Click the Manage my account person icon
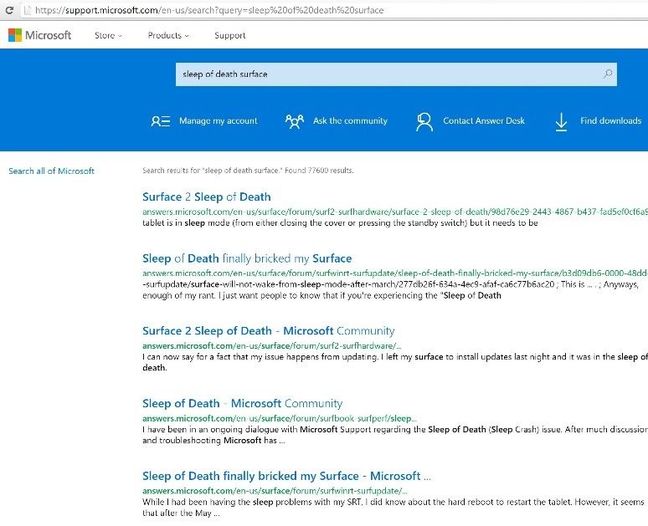This screenshot has width=648, height=526. pos(160,121)
